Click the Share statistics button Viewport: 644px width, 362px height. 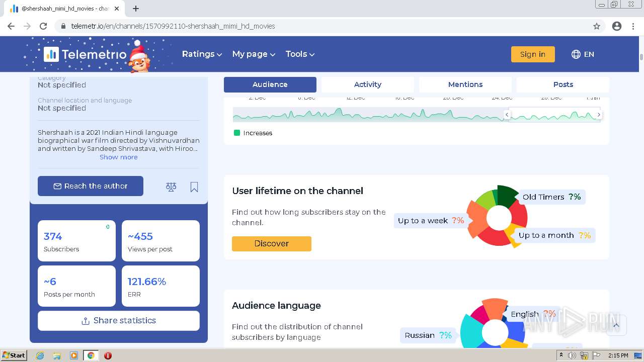119,321
